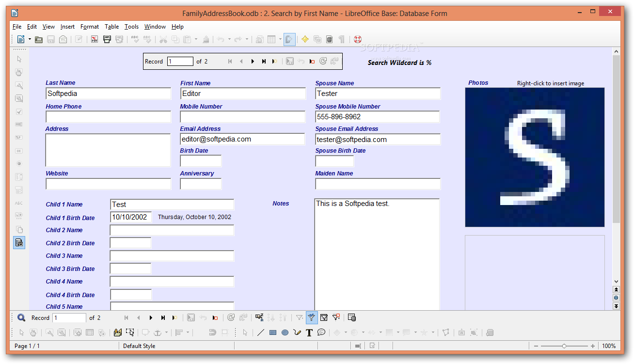
Task: Click the Data Source as Table icon
Action: pos(352,318)
